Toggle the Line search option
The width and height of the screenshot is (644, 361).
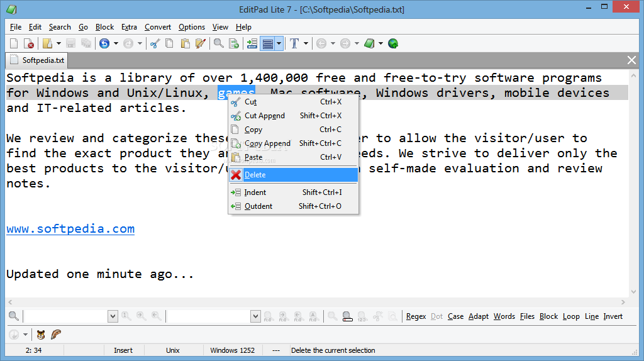592,316
